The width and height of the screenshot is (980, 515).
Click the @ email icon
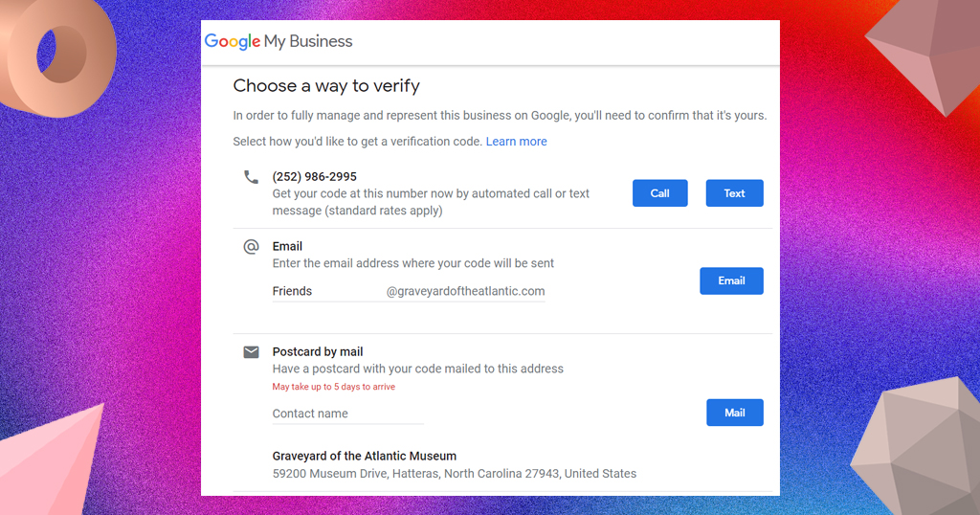(x=251, y=247)
